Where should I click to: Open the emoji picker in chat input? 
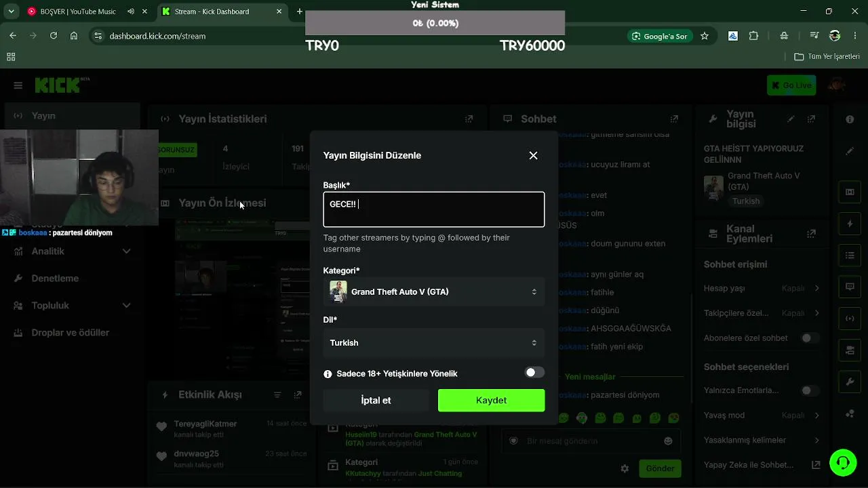(x=668, y=441)
